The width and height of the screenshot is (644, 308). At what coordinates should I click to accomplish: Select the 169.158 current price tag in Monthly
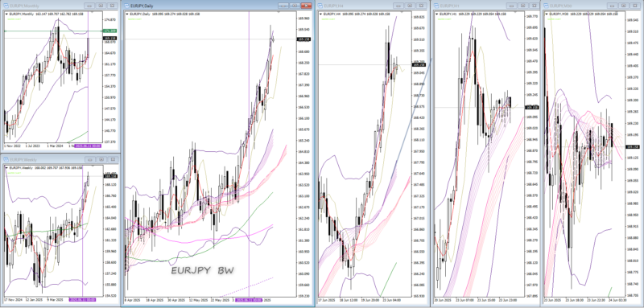point(110,38)
